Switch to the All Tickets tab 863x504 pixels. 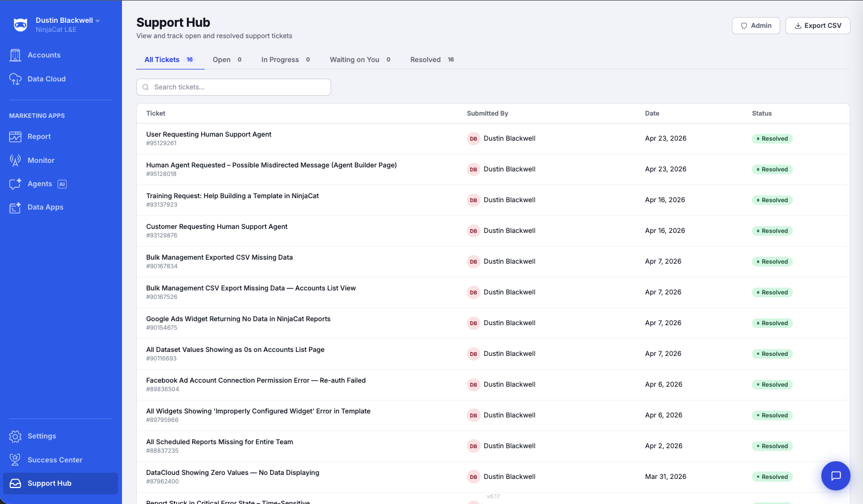(170, 60)
